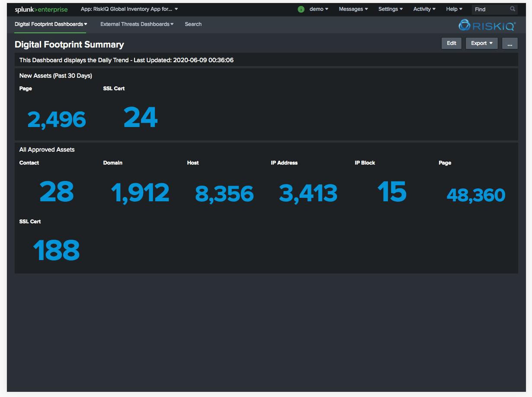Click the New Assets (Past 30 Days) heading
Image resolution: width=532 pixels, height=397 pixels.
pos(56,76)
